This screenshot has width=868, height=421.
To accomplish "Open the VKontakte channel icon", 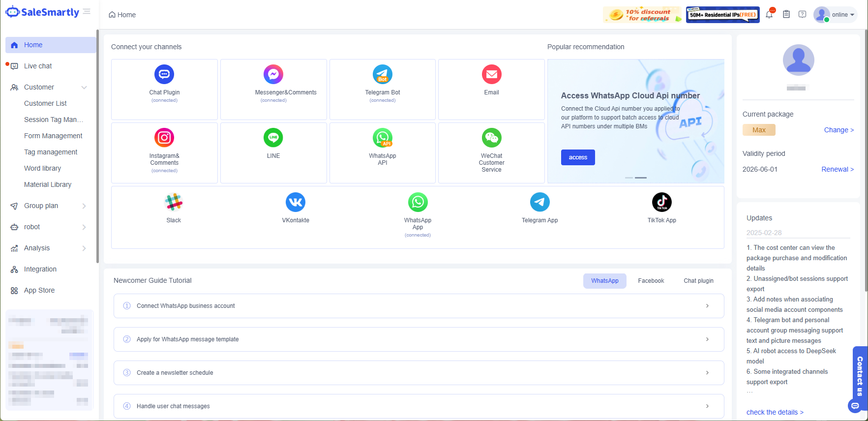I will pos(296,202).
